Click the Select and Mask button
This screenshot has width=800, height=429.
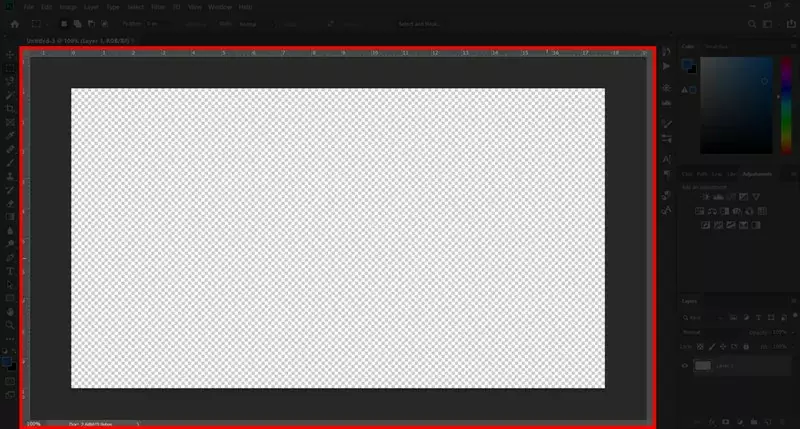419,24
